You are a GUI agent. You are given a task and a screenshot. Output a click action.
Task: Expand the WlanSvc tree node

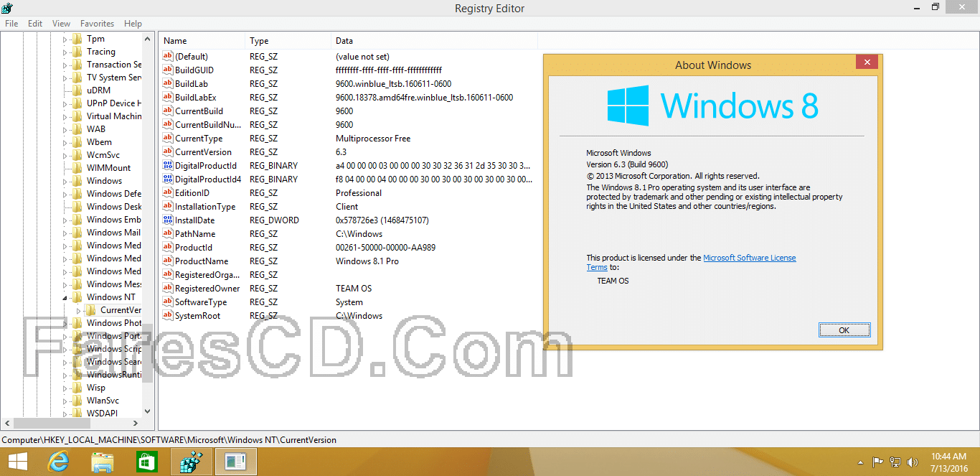click(x=65, y=401)
